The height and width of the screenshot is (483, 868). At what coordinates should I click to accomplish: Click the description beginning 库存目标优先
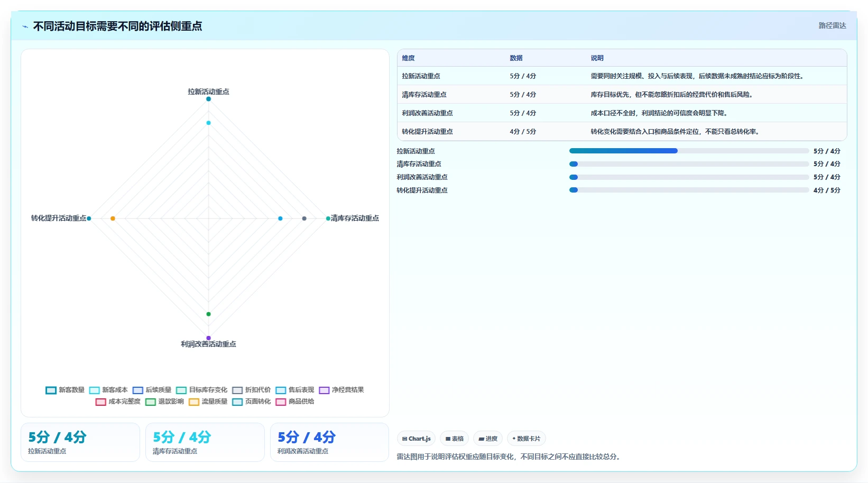click(672, 95)
